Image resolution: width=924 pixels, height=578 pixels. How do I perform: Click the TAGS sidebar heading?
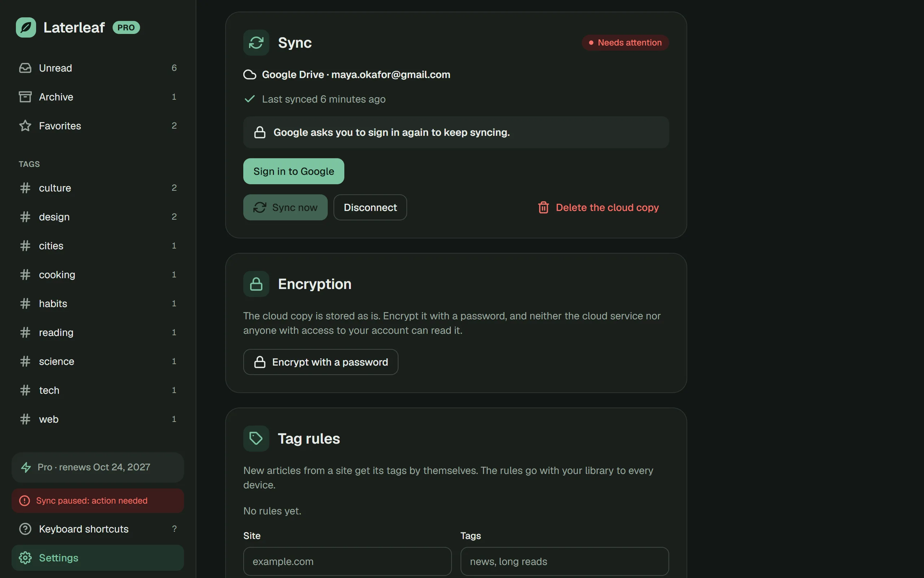(29, 164)
